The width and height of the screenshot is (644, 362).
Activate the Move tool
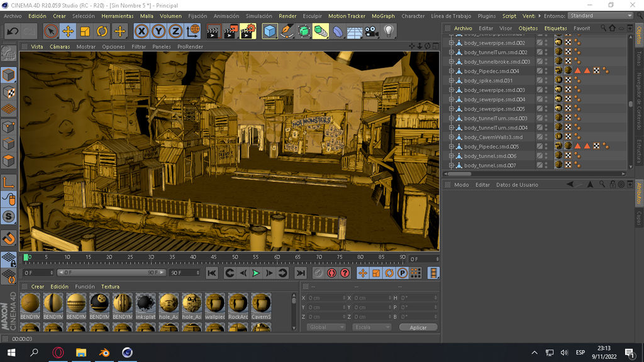coord(68,31)
